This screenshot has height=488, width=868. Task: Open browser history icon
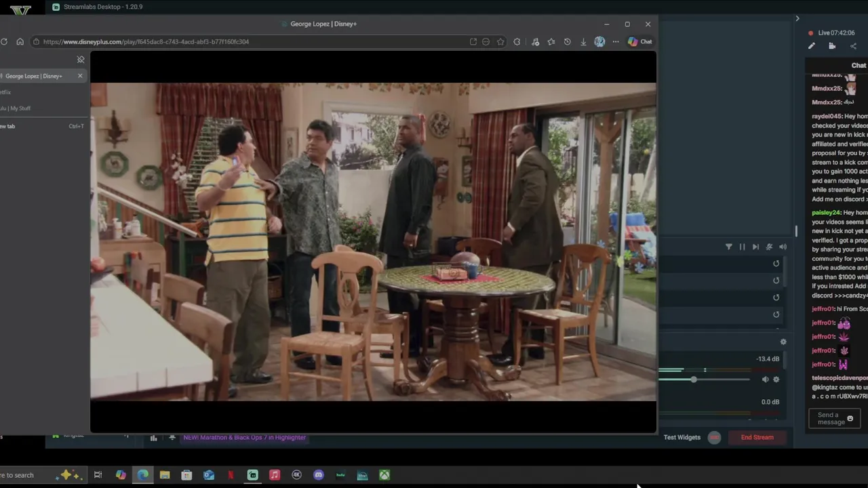point(567,41)
